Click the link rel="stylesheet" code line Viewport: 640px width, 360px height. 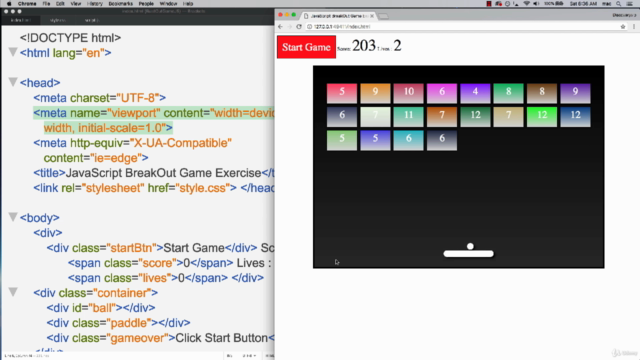pyautogui.click(x=154, y=188)
